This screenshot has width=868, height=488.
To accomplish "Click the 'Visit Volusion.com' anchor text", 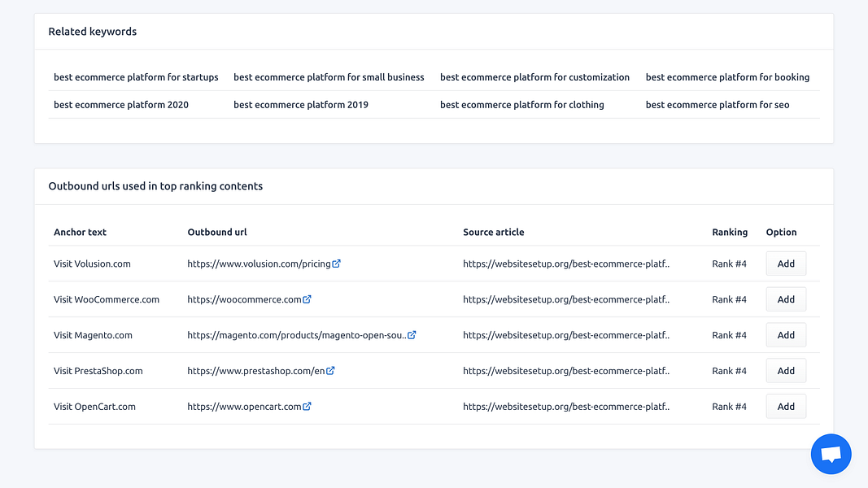I will [x=92, y=264].
